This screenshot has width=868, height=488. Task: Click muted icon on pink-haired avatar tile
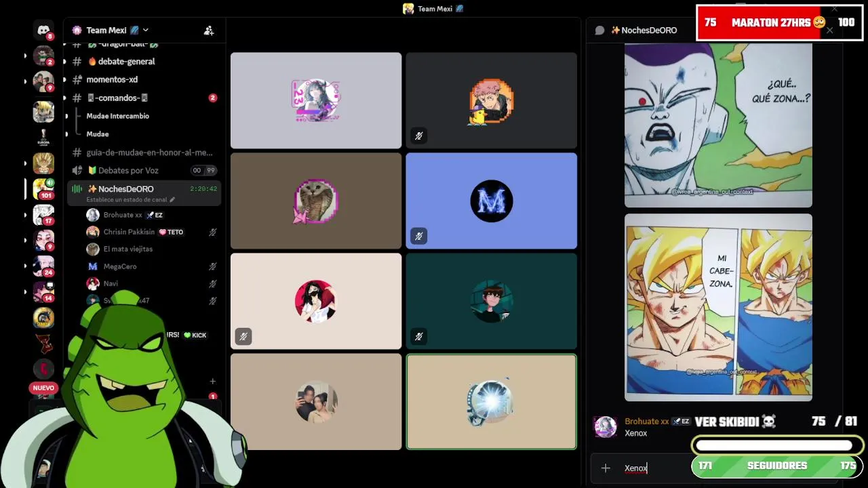[419, 136]
